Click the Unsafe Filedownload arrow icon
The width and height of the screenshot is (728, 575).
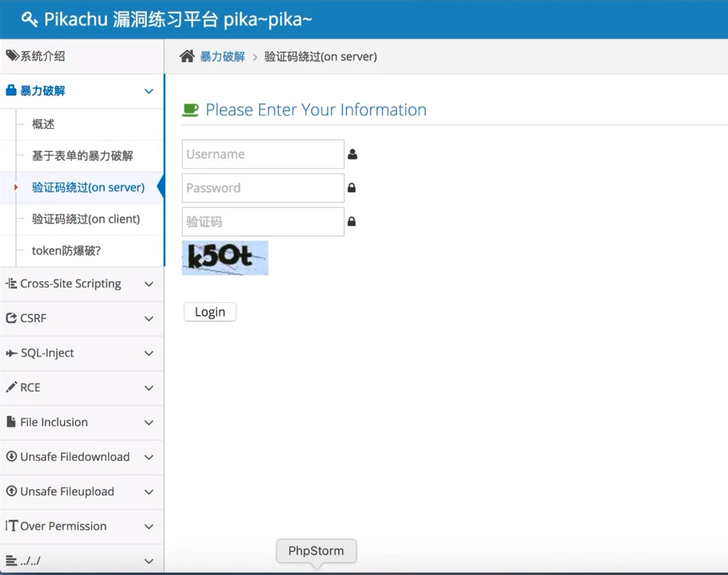(x=11, y=456)
